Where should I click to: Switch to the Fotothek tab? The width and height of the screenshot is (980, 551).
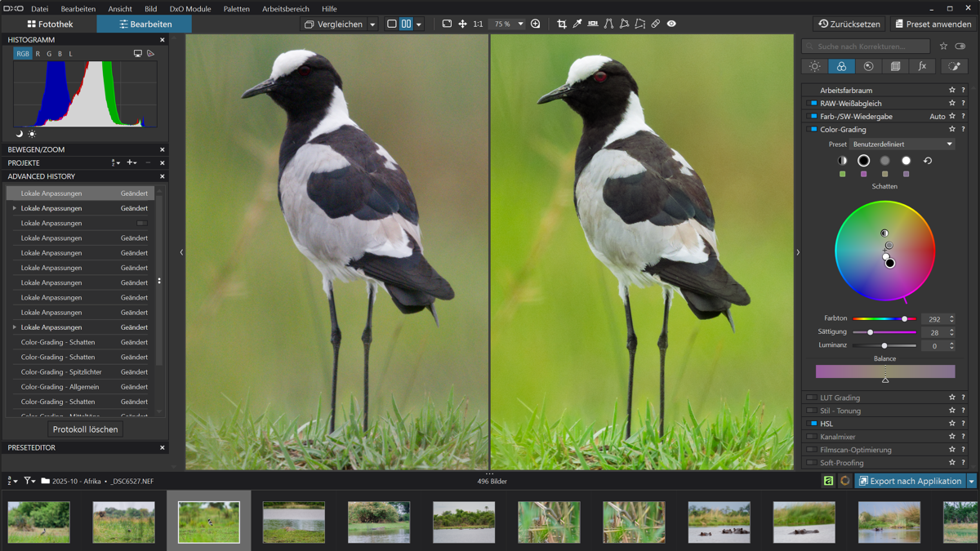pyautogui.click(x=49, y=24)
